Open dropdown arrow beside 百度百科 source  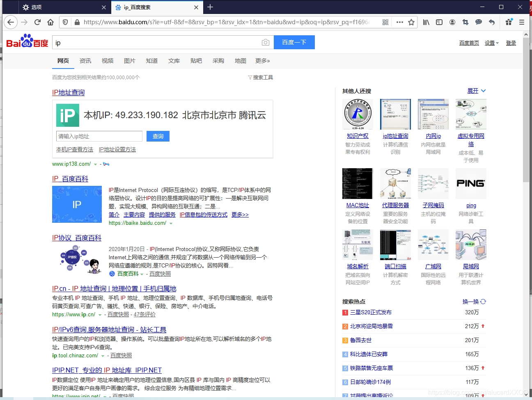pyautogui.click(x=142, y=274)
